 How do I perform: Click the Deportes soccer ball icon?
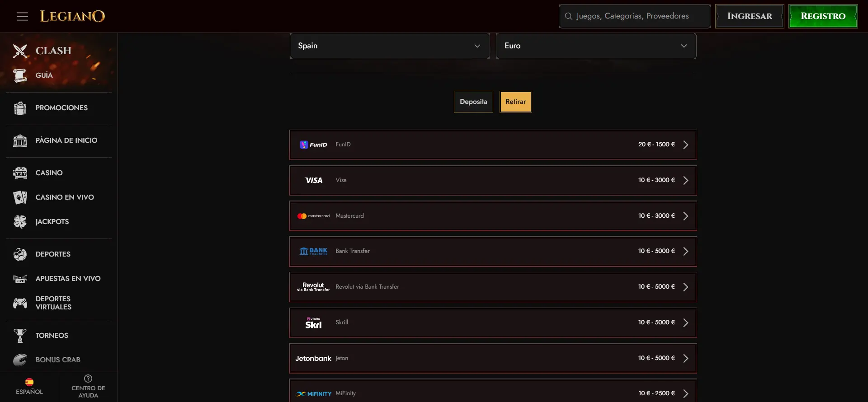click(x=20, y=254)
